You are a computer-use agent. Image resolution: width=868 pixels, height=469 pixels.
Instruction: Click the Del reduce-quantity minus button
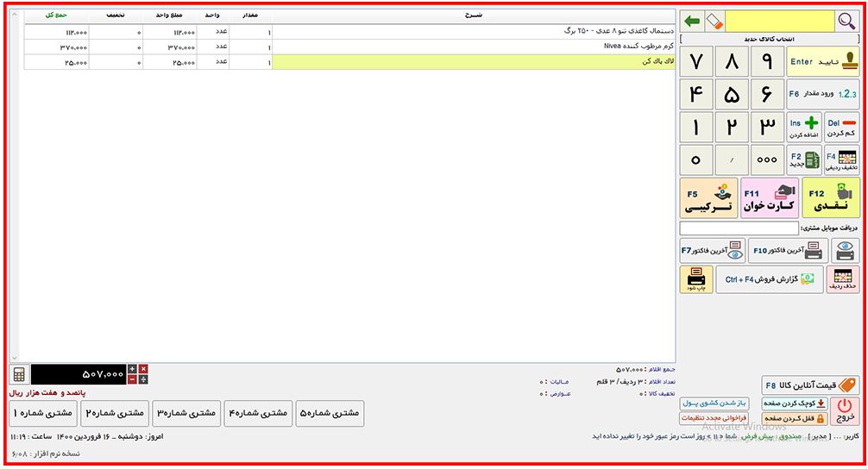click(842, 128)
